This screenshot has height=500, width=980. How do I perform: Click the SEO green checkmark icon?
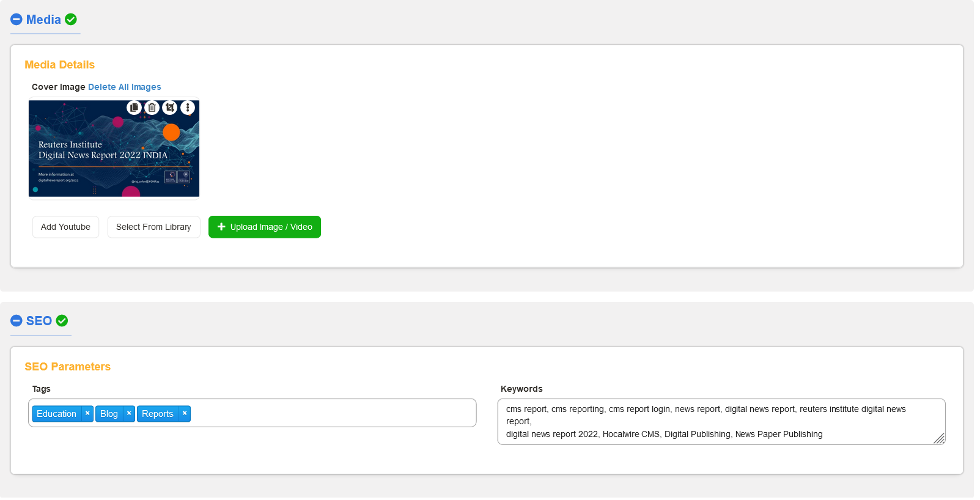(62, 321)
